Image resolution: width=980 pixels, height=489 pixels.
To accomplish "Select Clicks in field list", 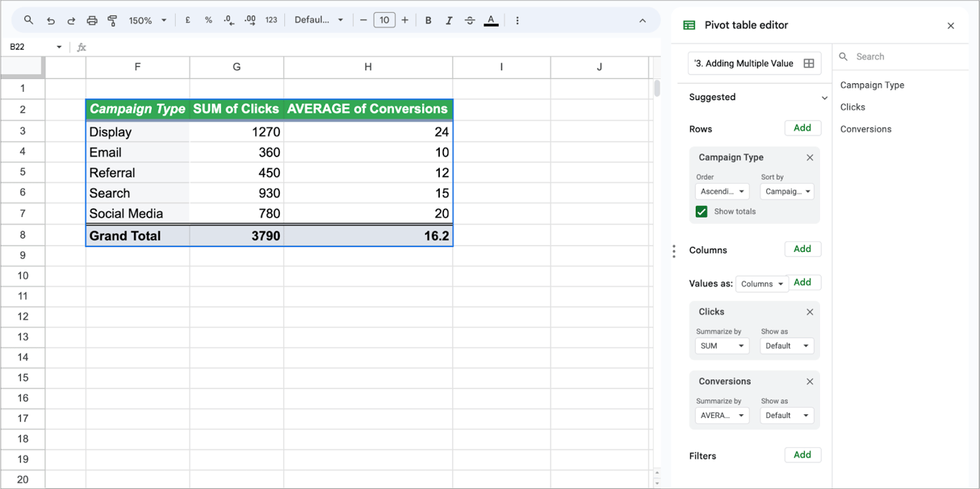I will point(852,107).
